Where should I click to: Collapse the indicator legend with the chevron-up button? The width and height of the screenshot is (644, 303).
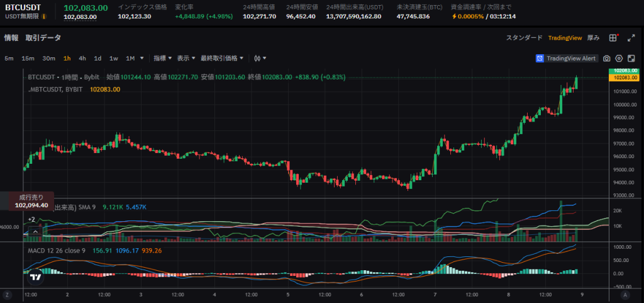[x=36, y=232]
